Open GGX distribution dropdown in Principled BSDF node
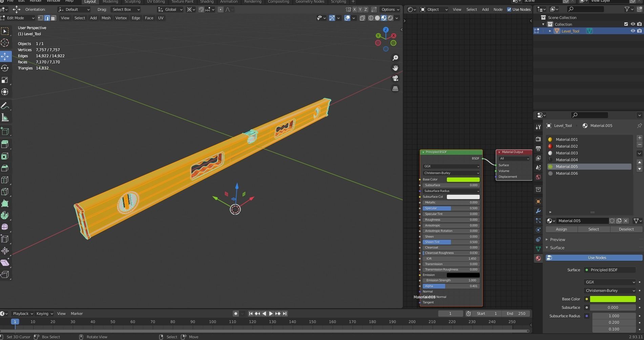 point(451,166)
